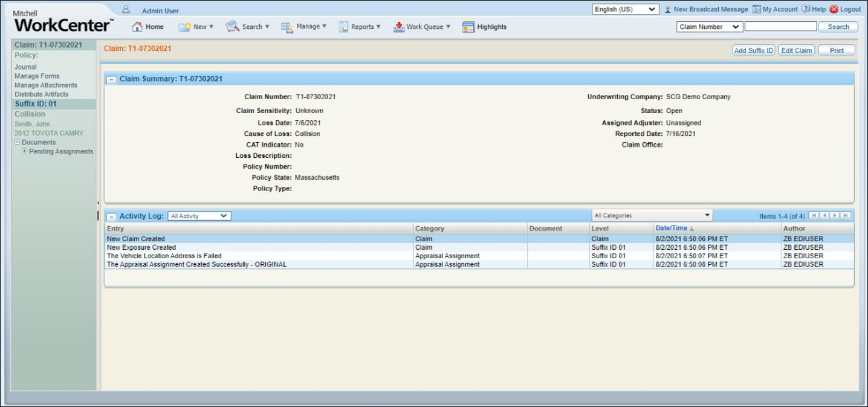Click Collision in the sidebar
The image size is (868, 407).
coord(30,114)
